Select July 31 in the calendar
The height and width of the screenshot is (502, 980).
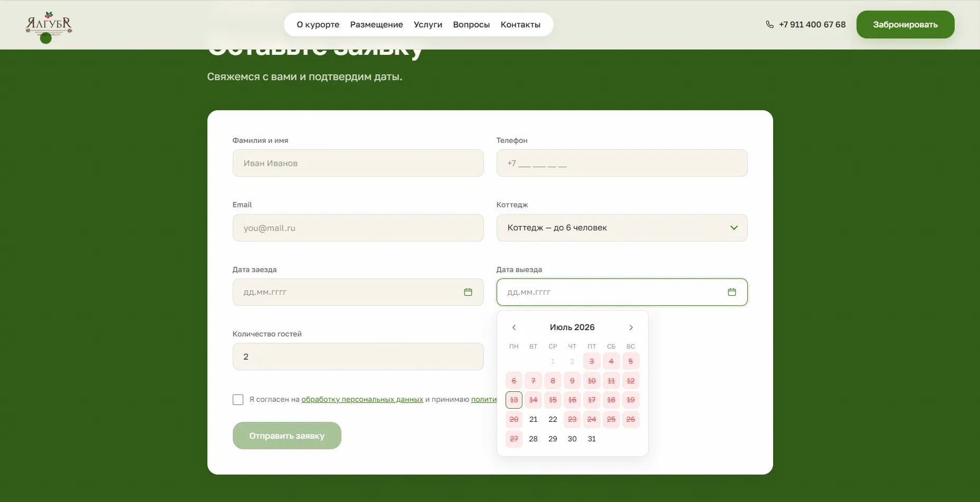(x=592, y=439)
